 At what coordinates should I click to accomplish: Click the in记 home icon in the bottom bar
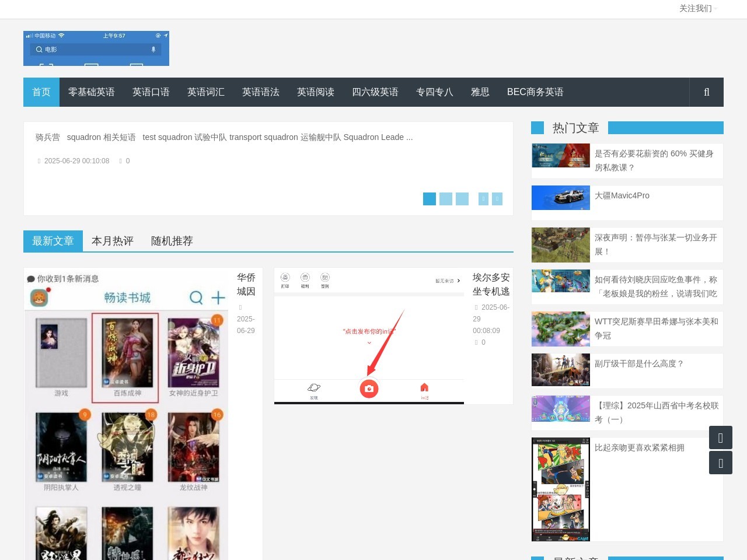point(424,387)
